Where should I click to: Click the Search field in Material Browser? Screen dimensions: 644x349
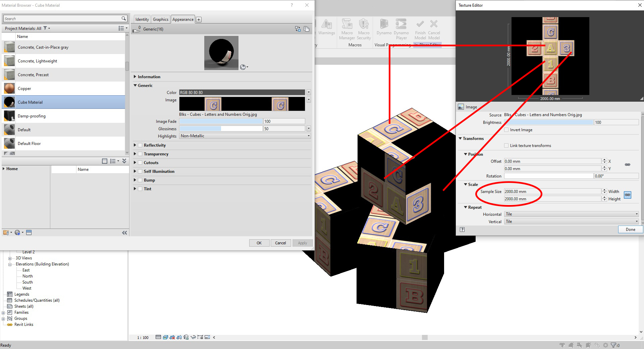[x=64, y=18]
